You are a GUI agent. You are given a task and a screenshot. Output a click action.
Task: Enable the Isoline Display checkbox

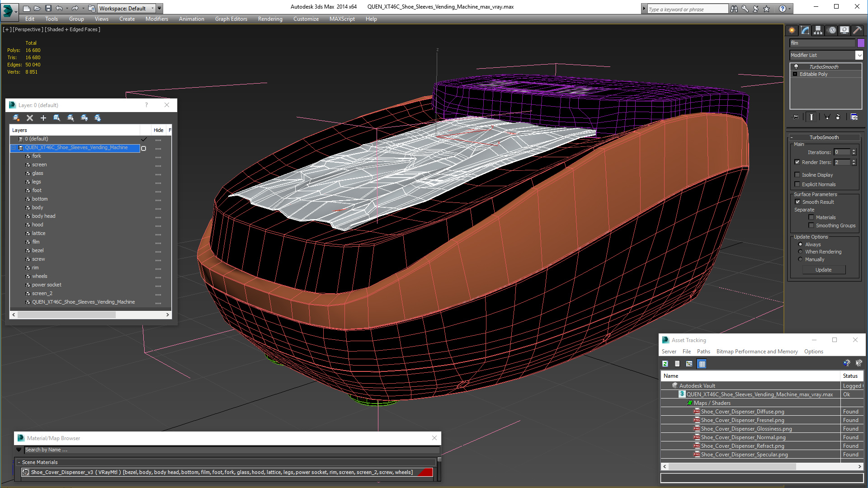tap(797, 175)
